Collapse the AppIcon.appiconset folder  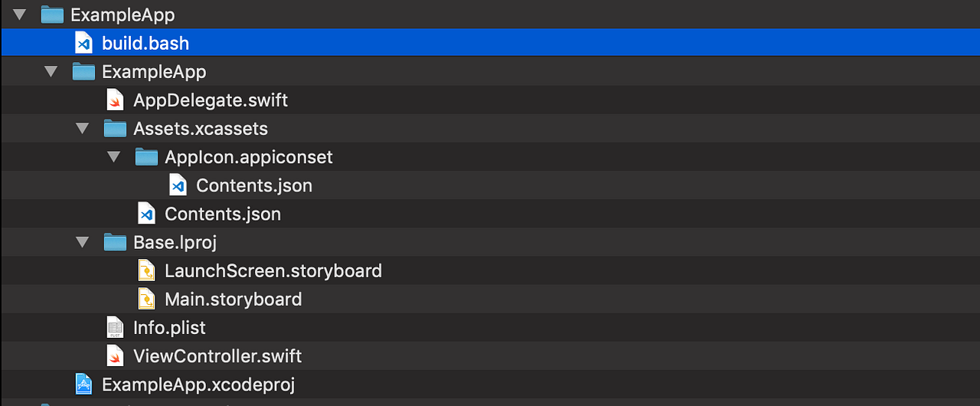point(114,156)
